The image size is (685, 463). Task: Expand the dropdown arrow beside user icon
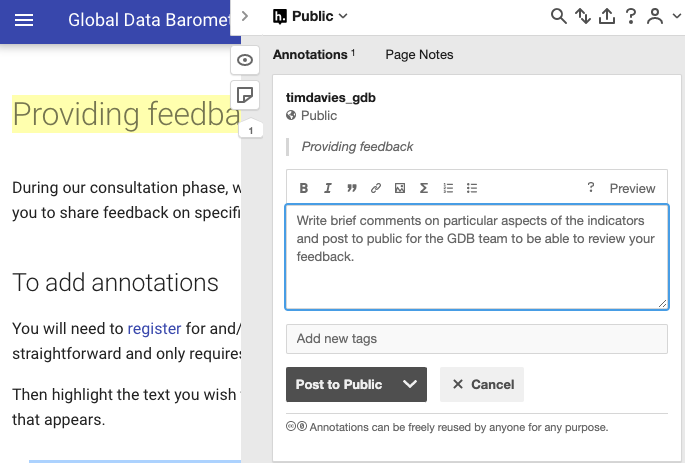click(677, 16)
